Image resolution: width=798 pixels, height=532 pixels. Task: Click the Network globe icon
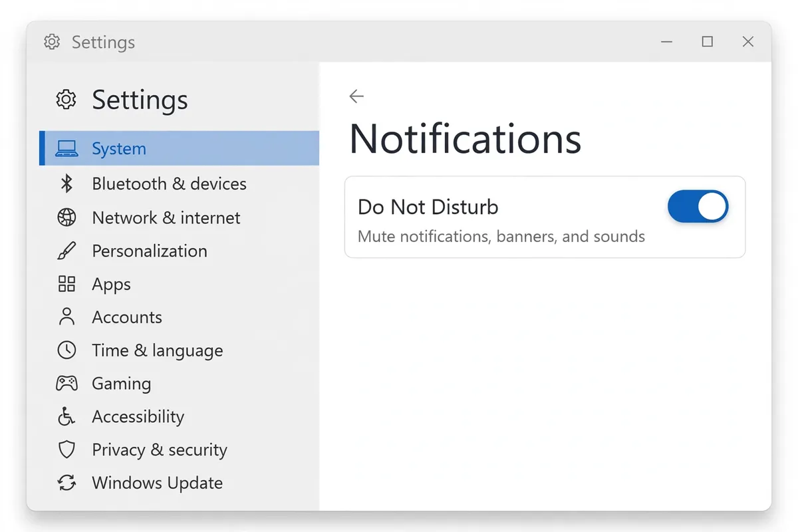pyautogui.click(x=66, y=217)
